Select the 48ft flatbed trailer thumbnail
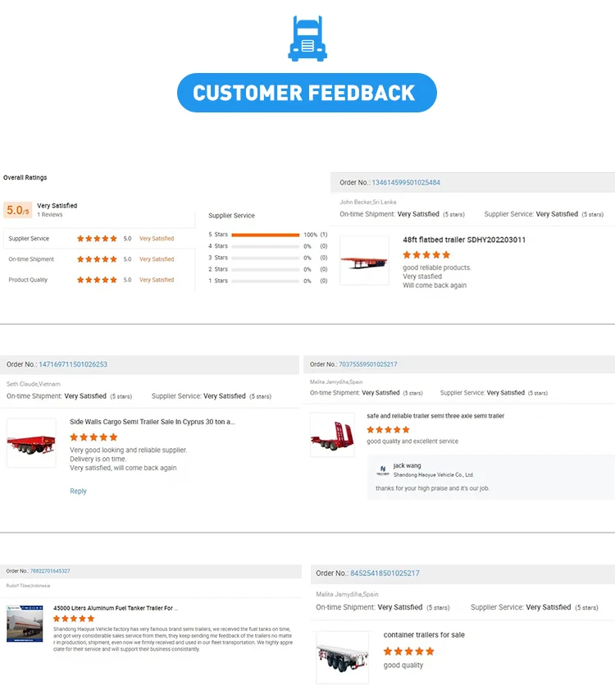The width and height of the screenshot is (615, 700). (364, 261)
